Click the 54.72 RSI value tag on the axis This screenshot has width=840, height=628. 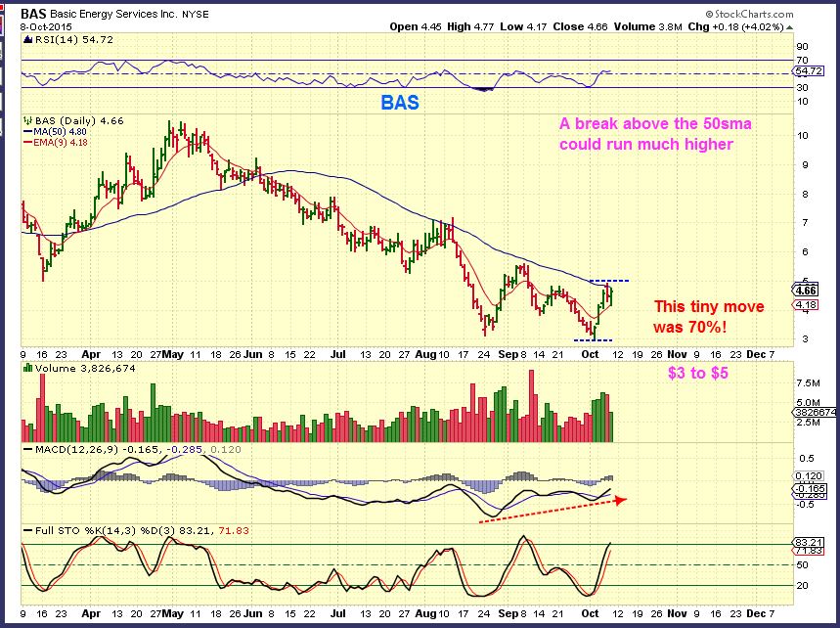pos(808,70)
